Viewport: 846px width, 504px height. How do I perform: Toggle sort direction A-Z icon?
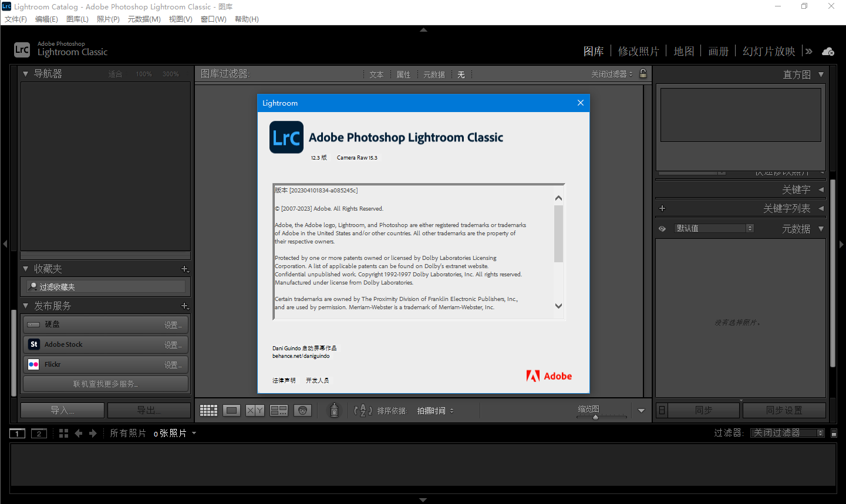coord(363,411)
